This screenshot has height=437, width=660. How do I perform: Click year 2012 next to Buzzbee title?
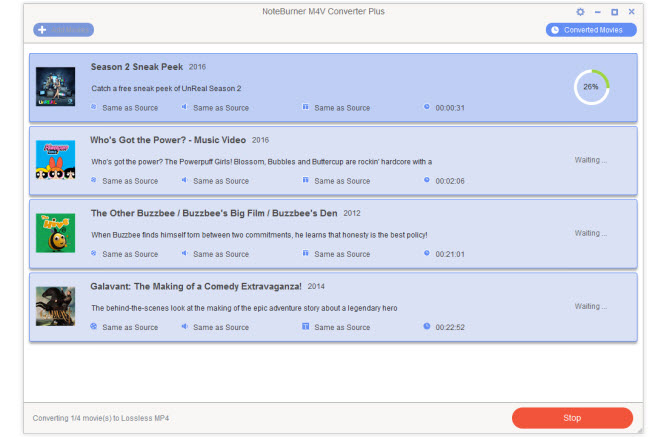tap(352, 213)
